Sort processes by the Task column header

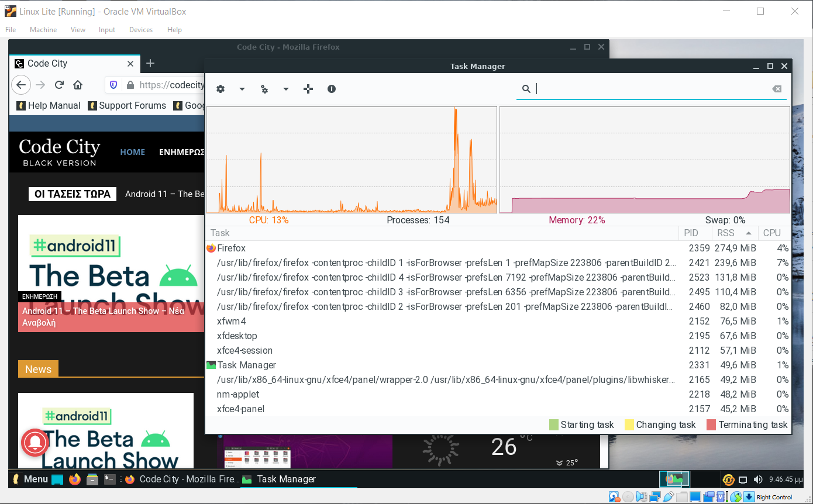[442, 233]
